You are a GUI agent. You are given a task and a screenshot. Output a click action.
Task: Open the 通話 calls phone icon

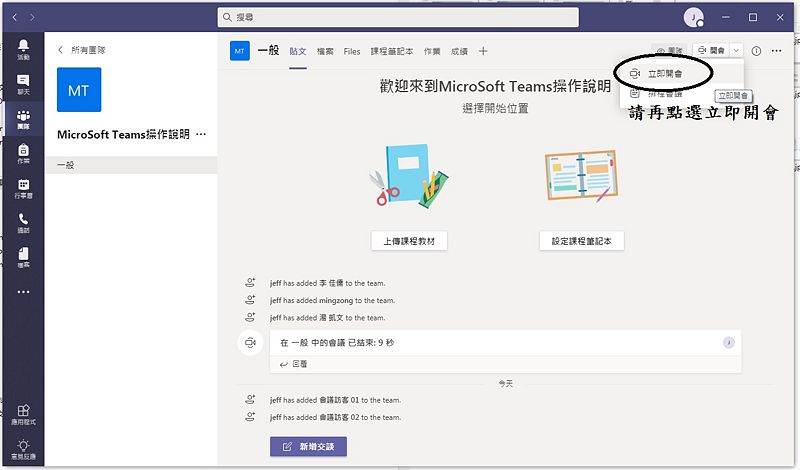pyautogui.click(x=23, y=223)
